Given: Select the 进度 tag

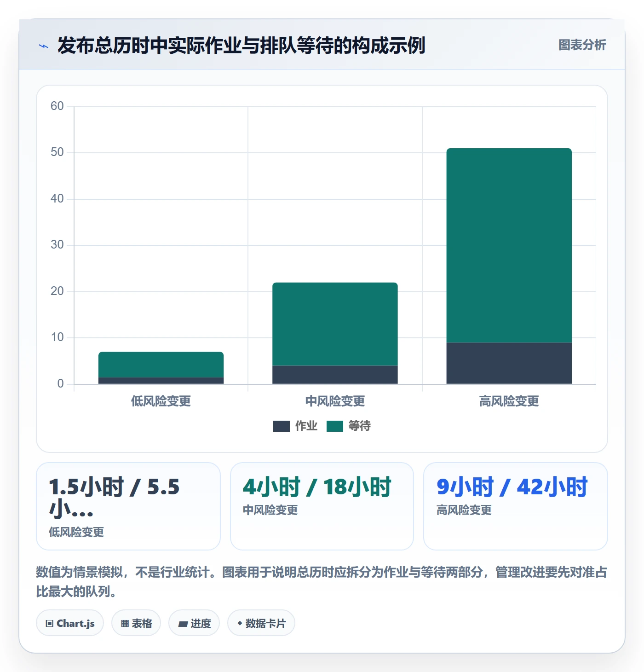Looking at the screenshot, I should (194, 623).
